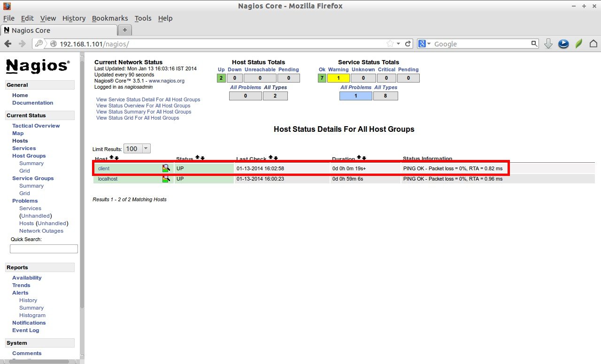This screenshot has width=601, height=364.
Task: Open the Map link in the sidebar
Action: click(18, 133)
